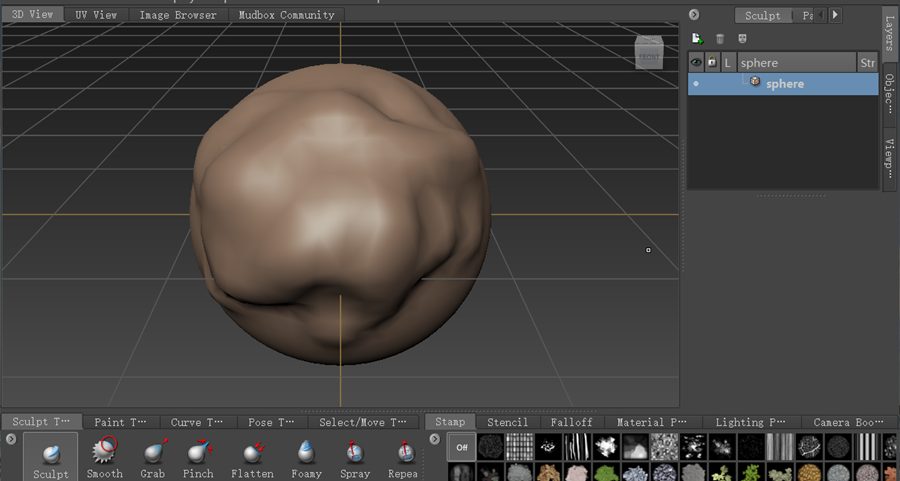Viewport: 900px width, 481px height.
Task: Select the bright white blotch stamp
Action: point(606,447)
